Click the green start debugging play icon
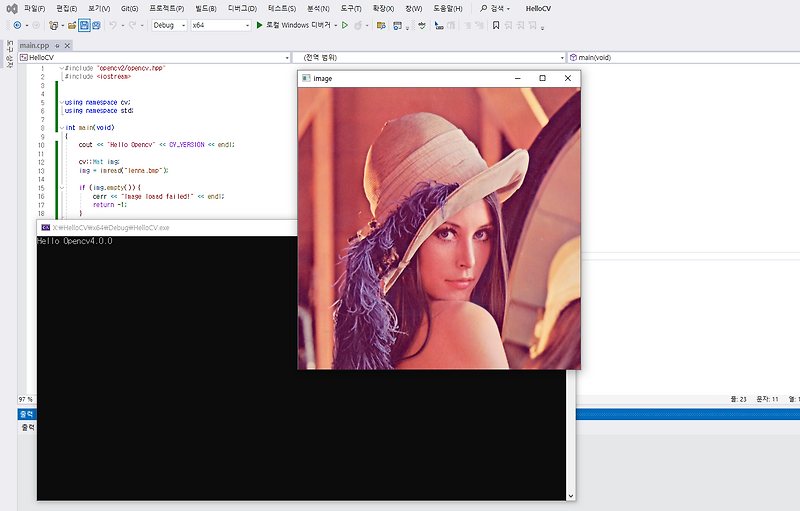This screenshot has height=511, width=800. coord(259,25)
